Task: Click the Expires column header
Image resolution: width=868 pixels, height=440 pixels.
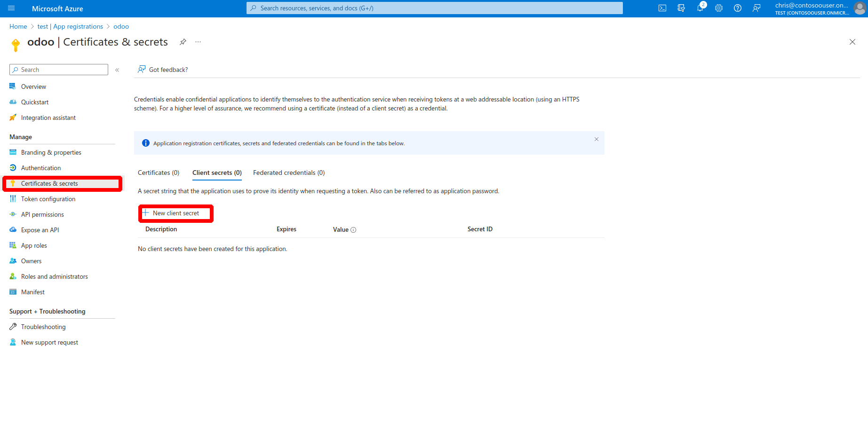Action: [287, 229]
